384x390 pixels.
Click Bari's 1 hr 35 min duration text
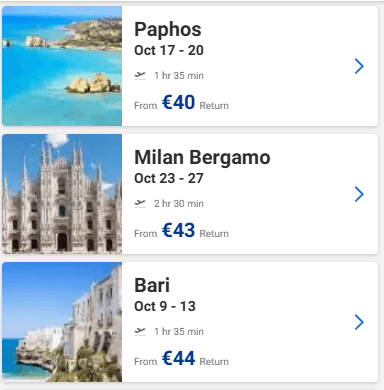pyautogui.click(x=179, y=331)
